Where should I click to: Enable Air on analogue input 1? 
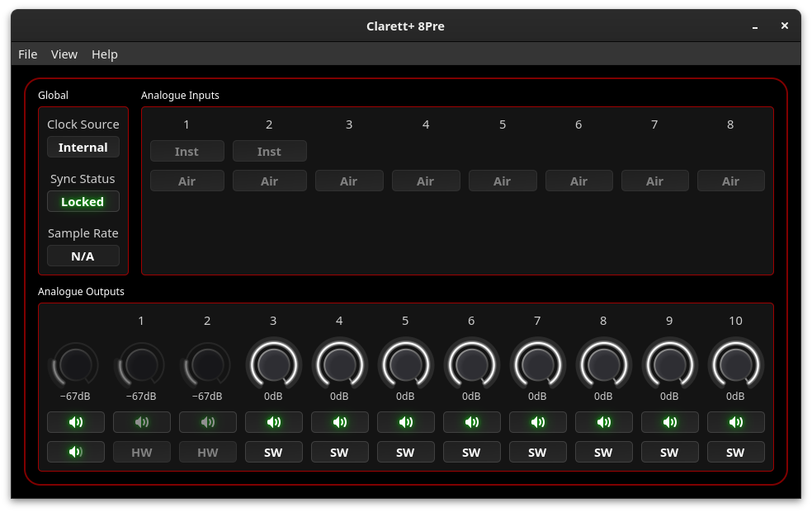tap(186, 181)
